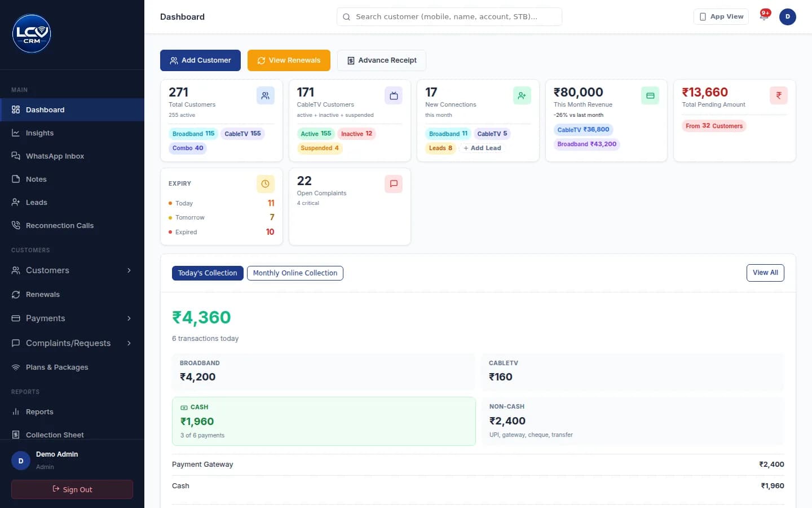Focus the customer search field
Viewport: 812px width, 508px height.
pos(449,17)
